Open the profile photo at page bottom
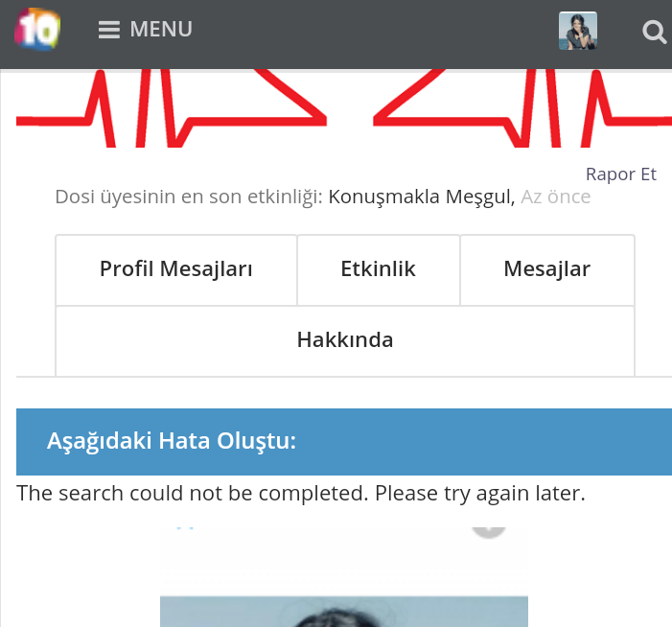 (x=344, y=612)
